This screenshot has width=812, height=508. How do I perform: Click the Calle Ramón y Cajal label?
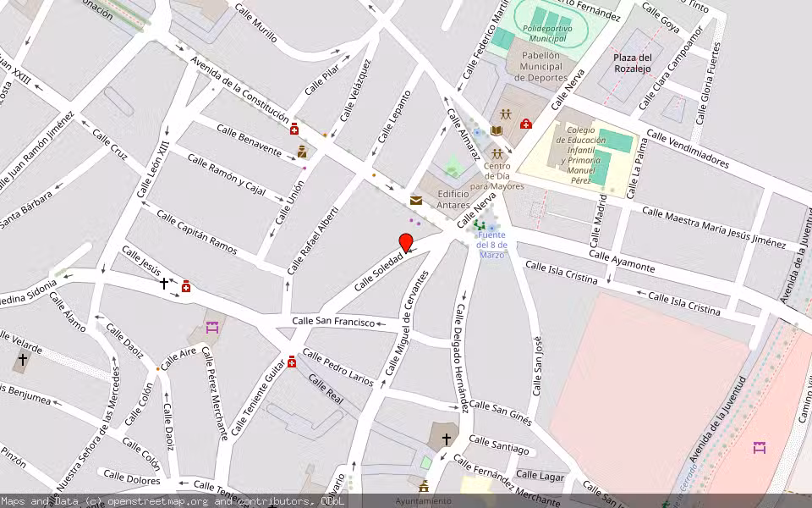coord(227,174)
